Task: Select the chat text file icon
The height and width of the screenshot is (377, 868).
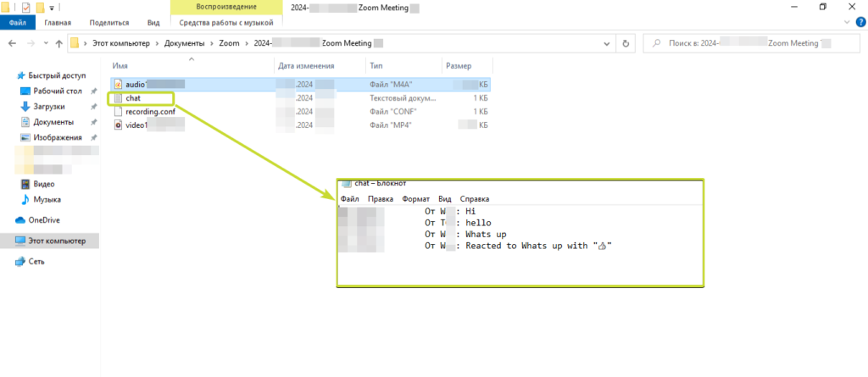Action: (x=117, y=98)
